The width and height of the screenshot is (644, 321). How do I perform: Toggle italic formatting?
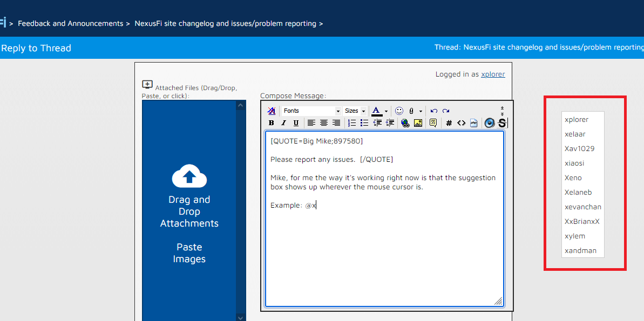pyautogui.click(x=283, y=123)
